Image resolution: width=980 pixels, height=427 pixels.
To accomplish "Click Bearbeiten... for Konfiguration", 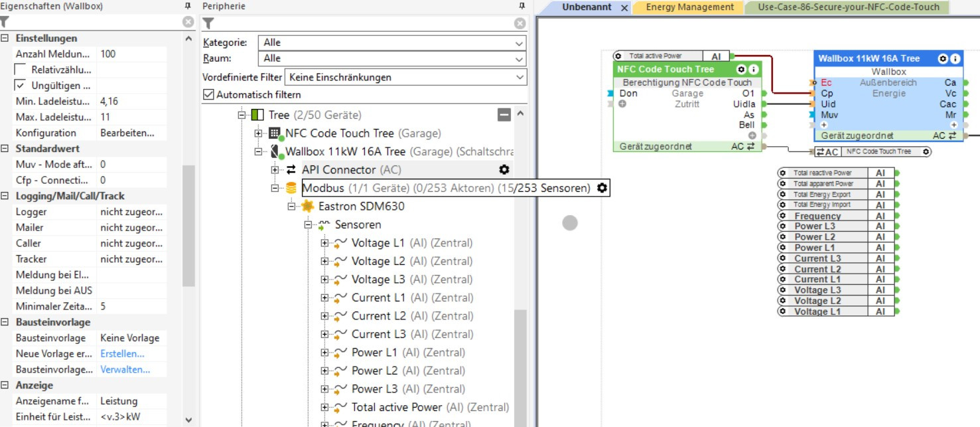I will click(127, 133).
